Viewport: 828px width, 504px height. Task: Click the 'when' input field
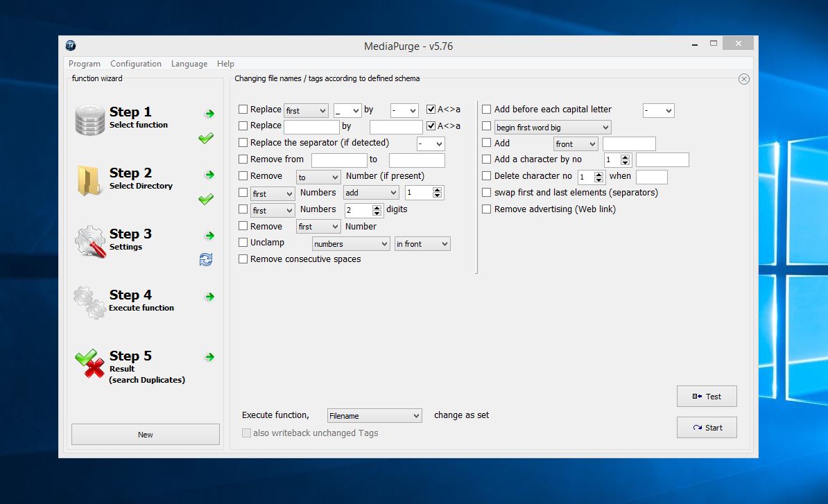click(652, 177)
